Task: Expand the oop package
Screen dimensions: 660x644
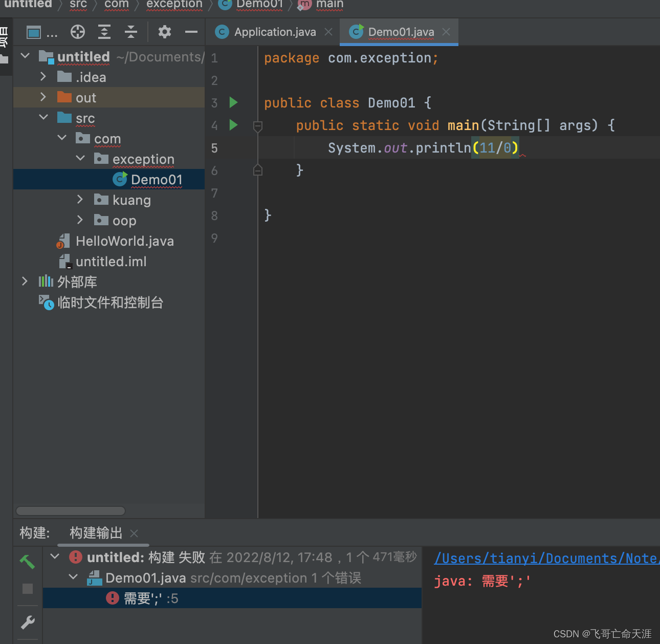Action: click(80, 220)
